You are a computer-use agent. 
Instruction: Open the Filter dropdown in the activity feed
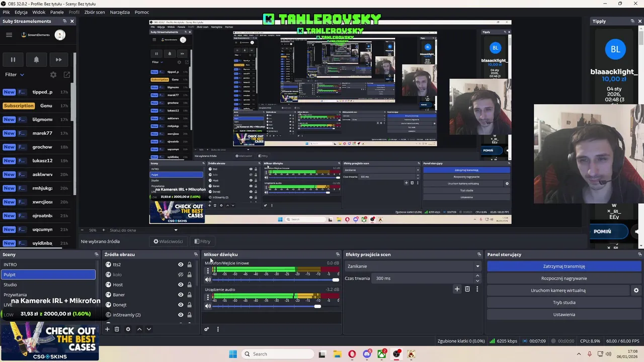(15, 74)
